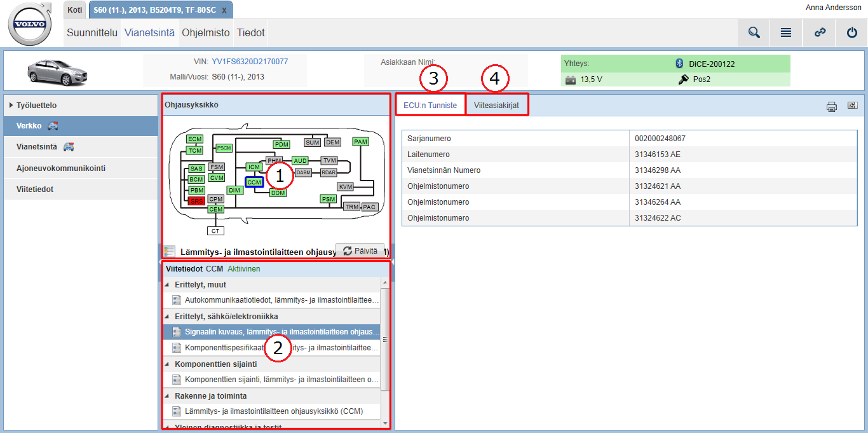Select the CT connector box in diagram

pyautogui.click(x=216, y=230)
